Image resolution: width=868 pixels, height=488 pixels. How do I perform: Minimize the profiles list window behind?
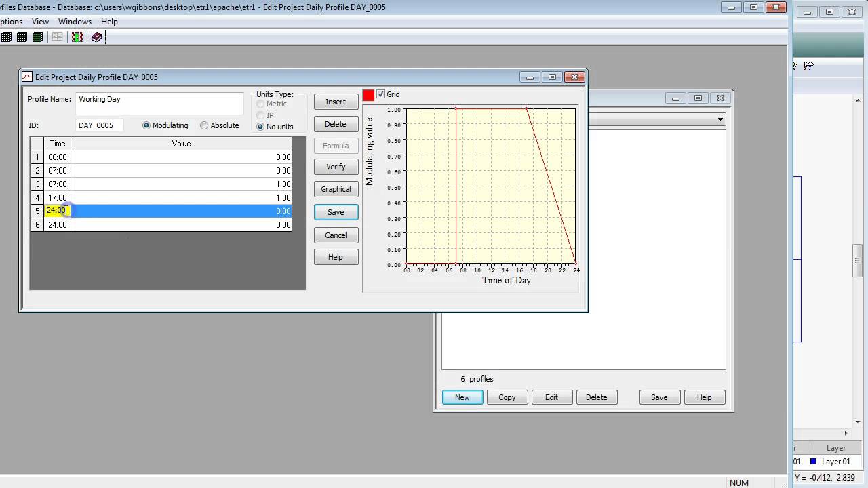click(675, 98)
